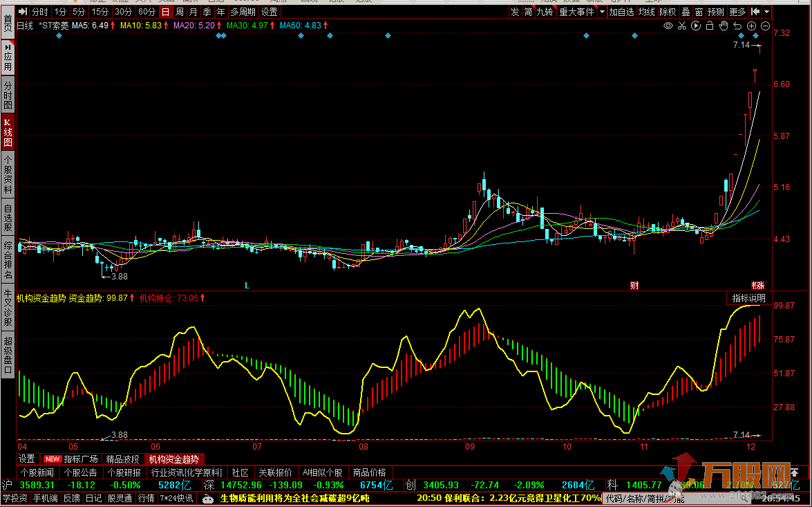Toggle 均线 moving average lines
The height and width of the screenshot is (507, 812).
tap(647, 11)
